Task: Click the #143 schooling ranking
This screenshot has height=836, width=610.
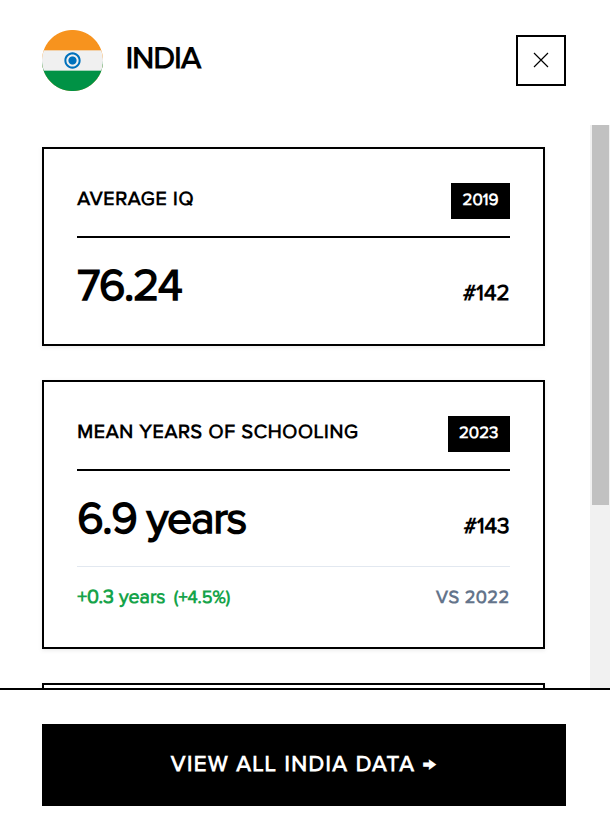Action: (486, 526)
